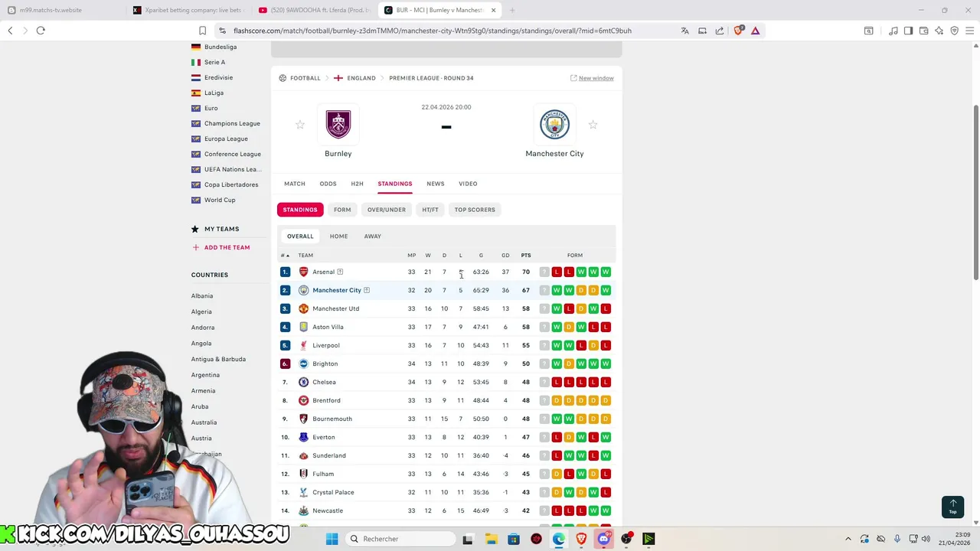Click the Liverpool crest in the standings
Image resolution: width=980 pixels, height=551 pixels.
coord(303,345)
